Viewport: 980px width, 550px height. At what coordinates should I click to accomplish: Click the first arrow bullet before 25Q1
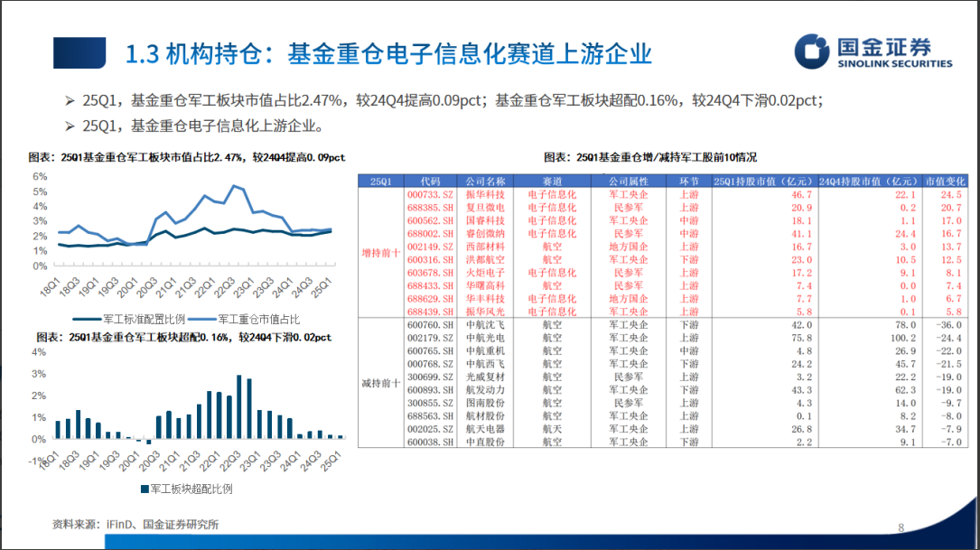(70, 101)
